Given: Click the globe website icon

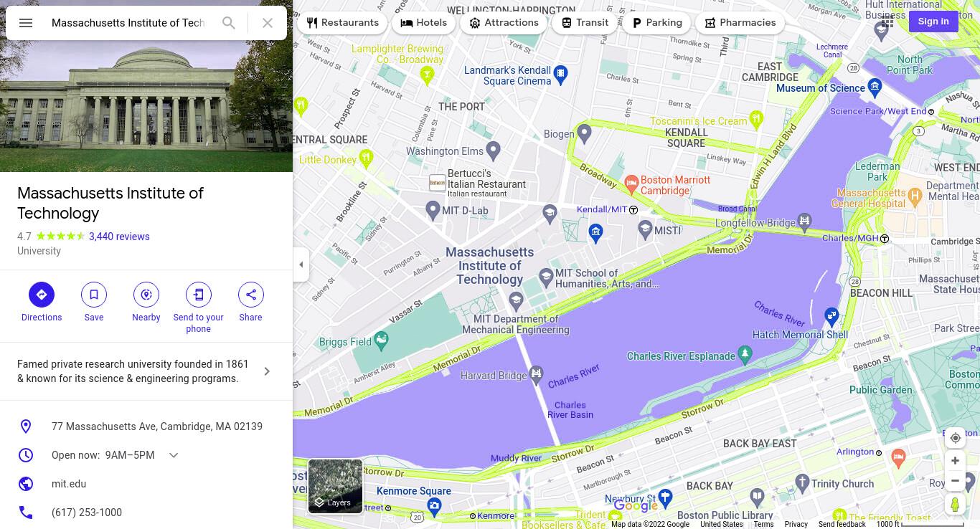Looking at the screenshot, I should point(26,484).
